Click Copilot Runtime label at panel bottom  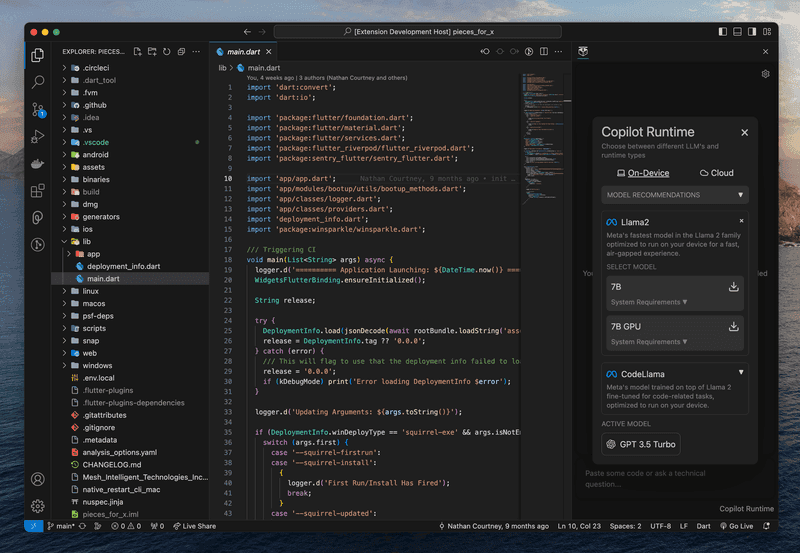click(x=746, y=509)
